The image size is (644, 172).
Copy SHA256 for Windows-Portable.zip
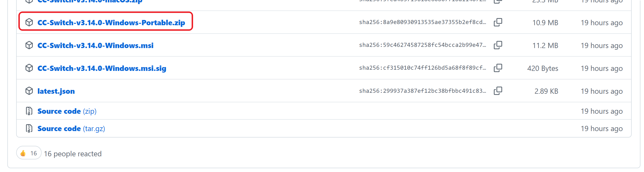coord(497,23)
